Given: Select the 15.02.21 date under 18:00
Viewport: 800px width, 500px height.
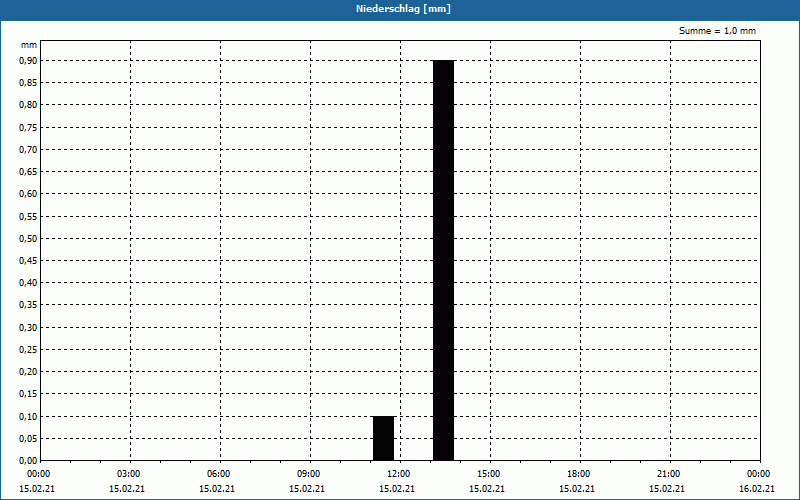Looking at the screenshot, I should [577, 489].
